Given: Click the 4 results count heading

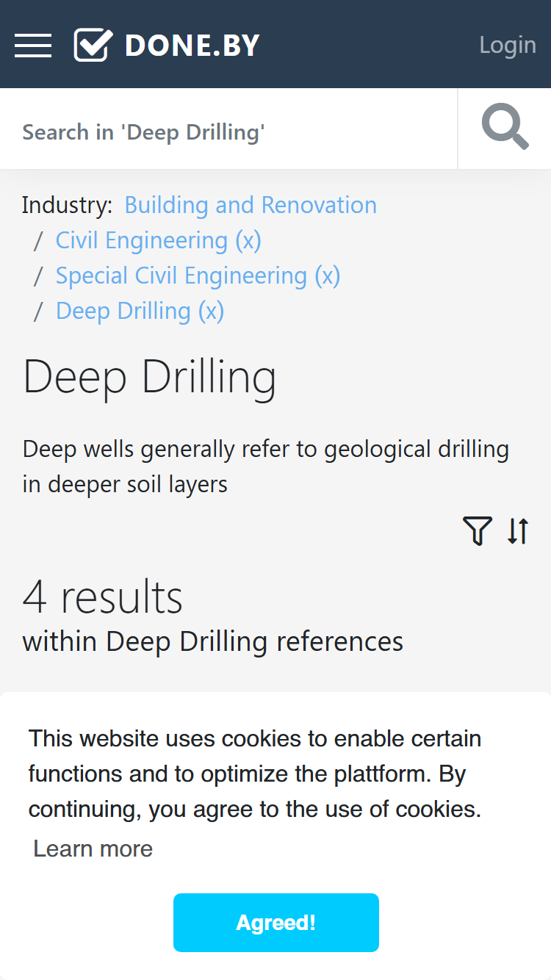Looking at the screenshot, I should (103, 596).
